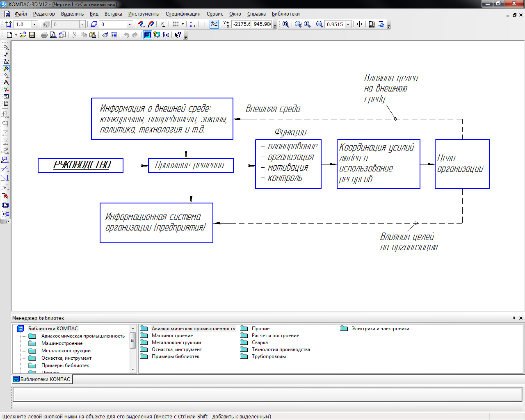
Task: Open the Спецификация menu
Action: [183, 14]
